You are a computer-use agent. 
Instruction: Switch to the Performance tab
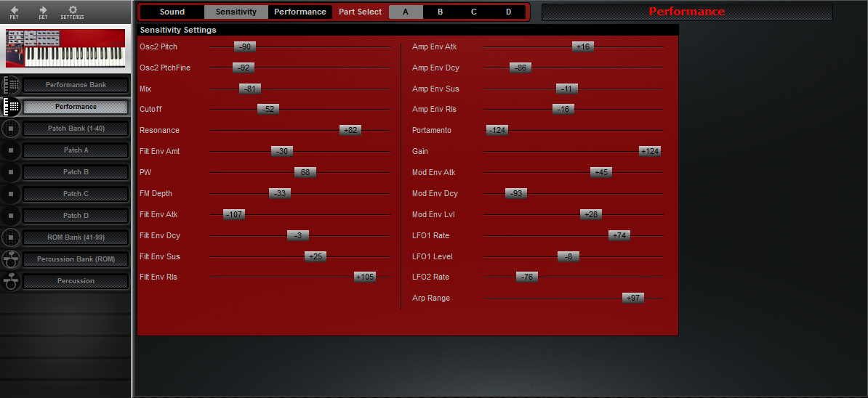300,12
